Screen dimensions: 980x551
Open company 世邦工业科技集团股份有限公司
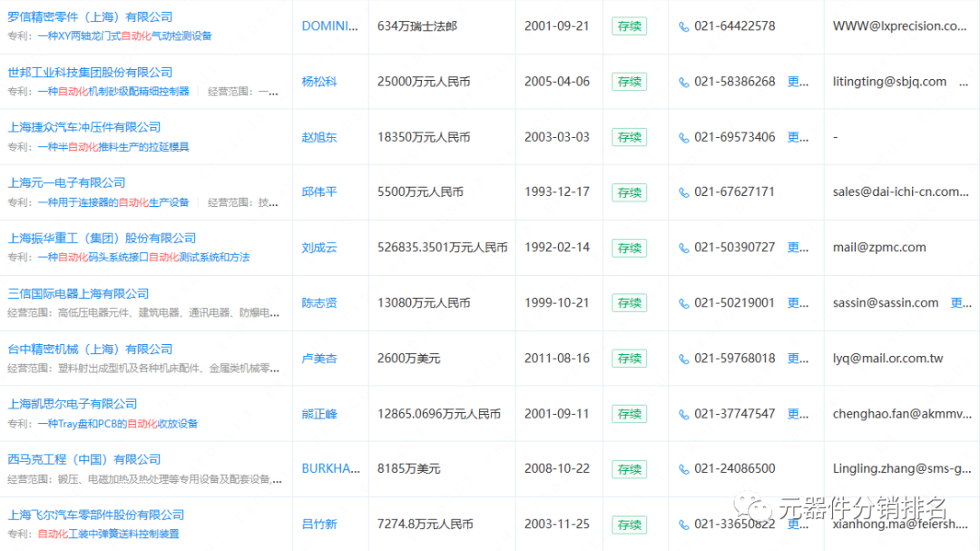[x=90, y=73]
